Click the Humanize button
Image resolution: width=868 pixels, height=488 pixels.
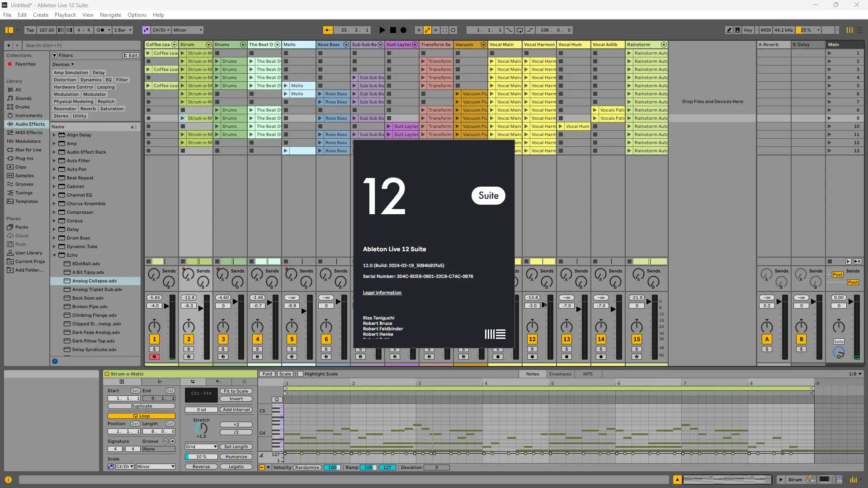(x=236, y=457)
